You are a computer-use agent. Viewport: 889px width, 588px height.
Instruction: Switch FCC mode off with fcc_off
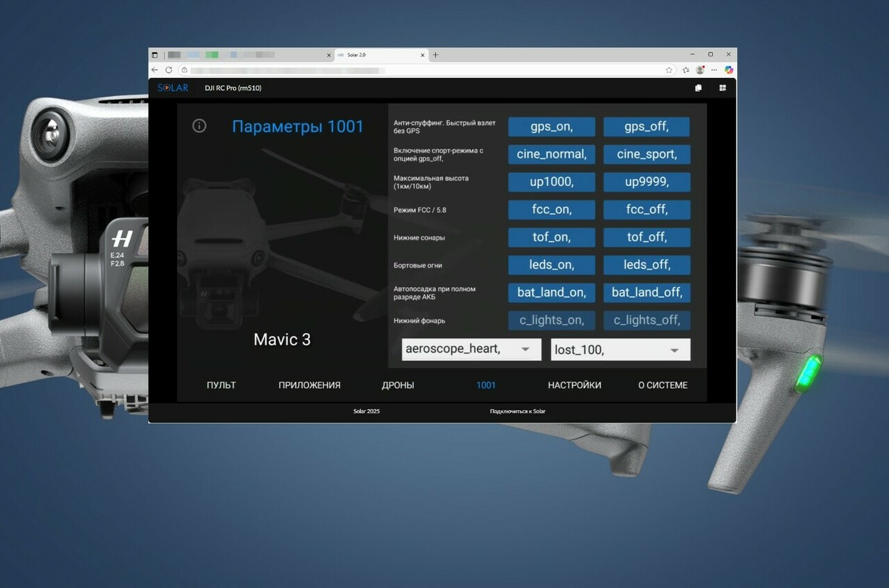[x=647, y=210]
